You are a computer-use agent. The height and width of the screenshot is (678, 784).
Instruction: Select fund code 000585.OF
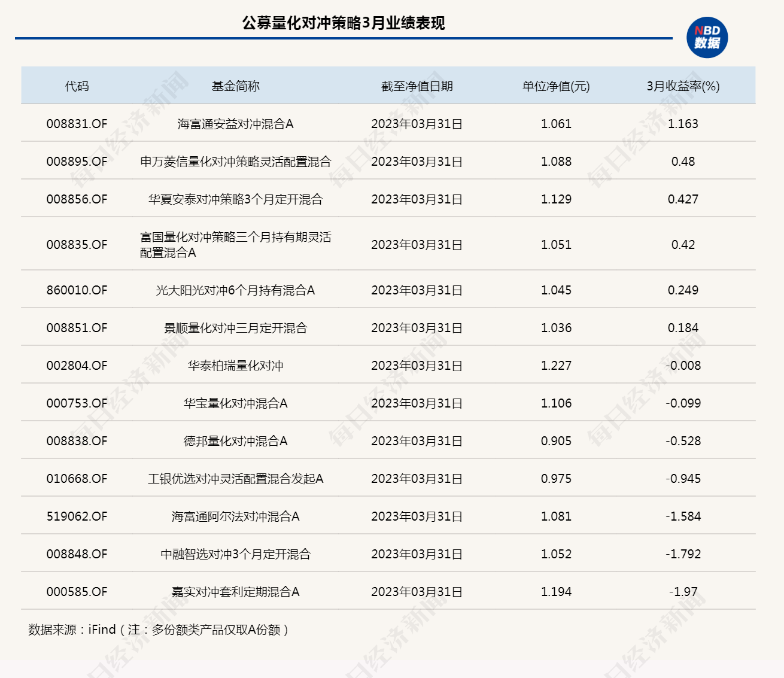coord(77,592)
